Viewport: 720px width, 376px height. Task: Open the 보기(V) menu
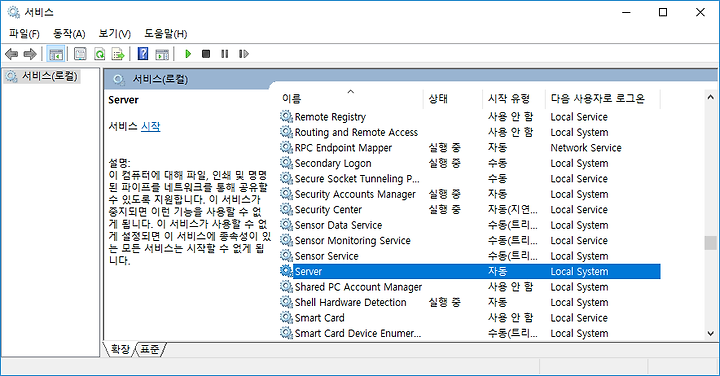[x=115, y=34]
